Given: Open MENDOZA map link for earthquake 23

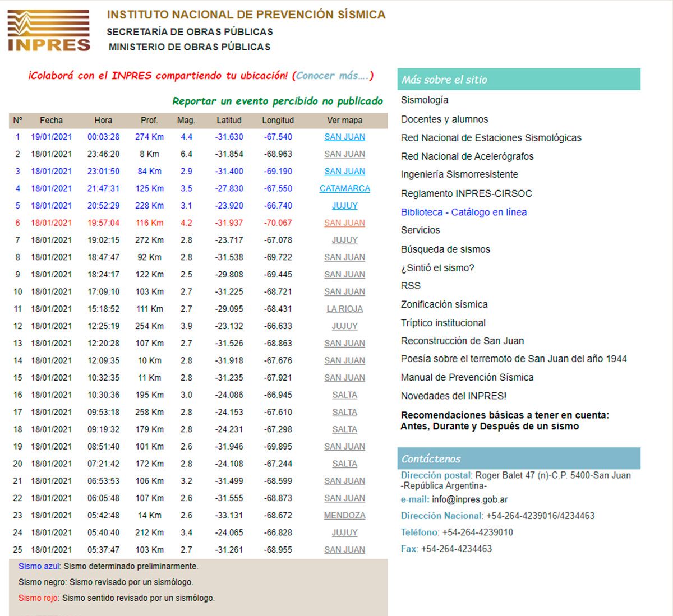Looking at the screenshot, I should (x=344, y=516).
